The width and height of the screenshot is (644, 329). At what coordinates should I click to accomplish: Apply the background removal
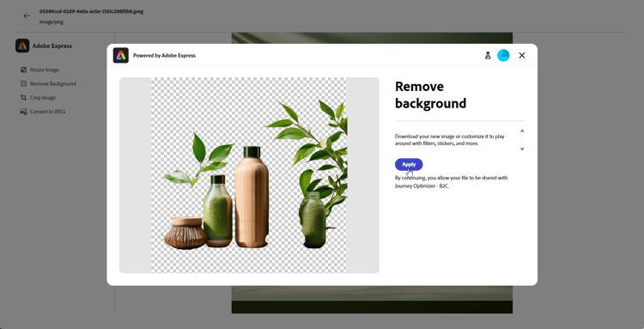pos(409,164)
